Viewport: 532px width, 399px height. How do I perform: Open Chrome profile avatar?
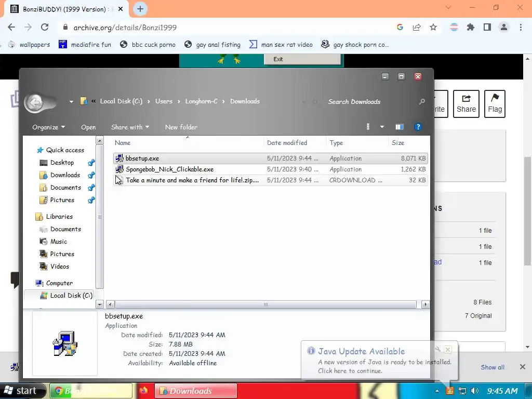click(504, 28)
